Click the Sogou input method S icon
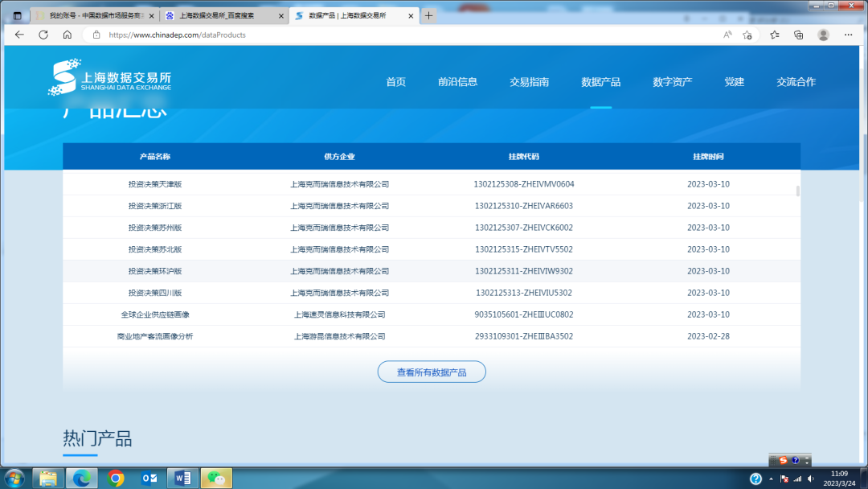The image size is (868, 489). [784, 460]
